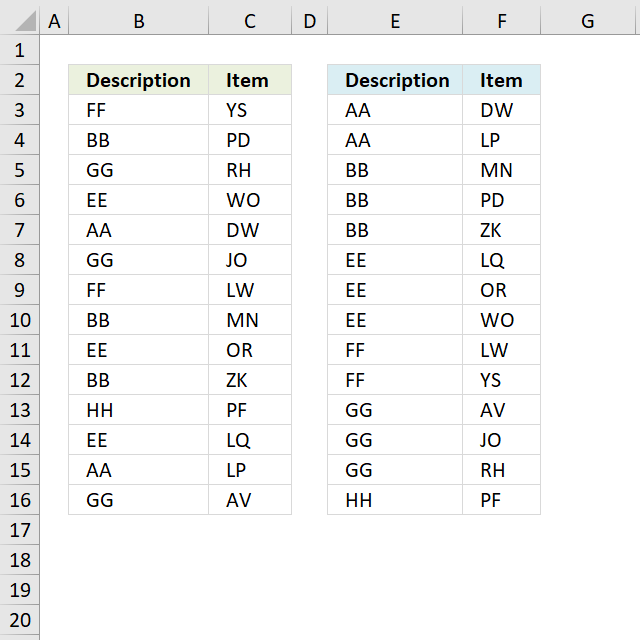Click the blue Item header cell
Image resolution: width=640 pixels, height=640 pixels.
coord(502,80)
